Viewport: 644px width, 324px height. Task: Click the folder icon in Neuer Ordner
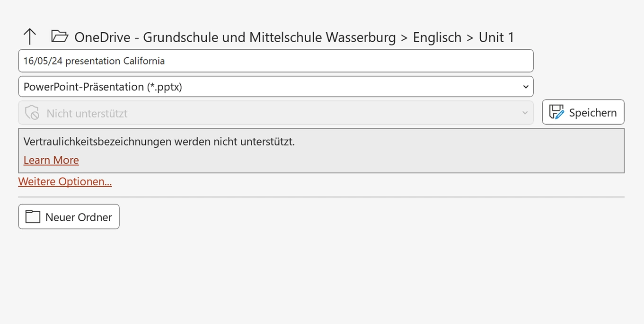point(33,217)
